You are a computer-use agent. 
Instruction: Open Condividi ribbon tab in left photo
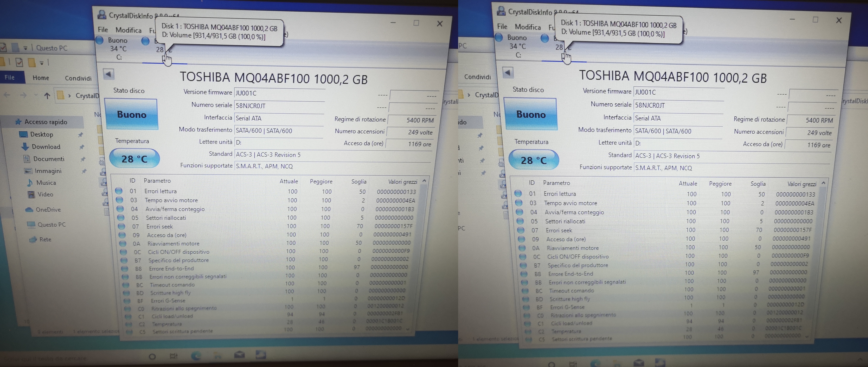click(x=78, y=78)
